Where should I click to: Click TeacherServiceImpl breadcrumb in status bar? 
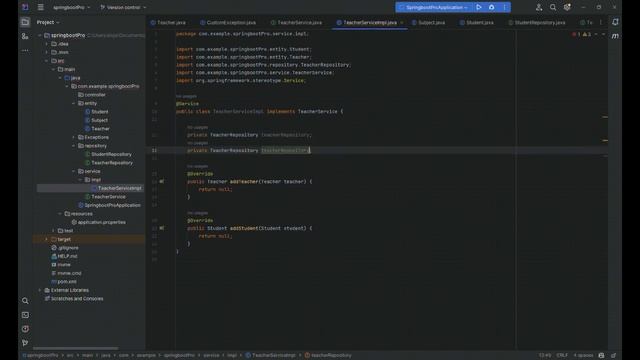point(270,356)
